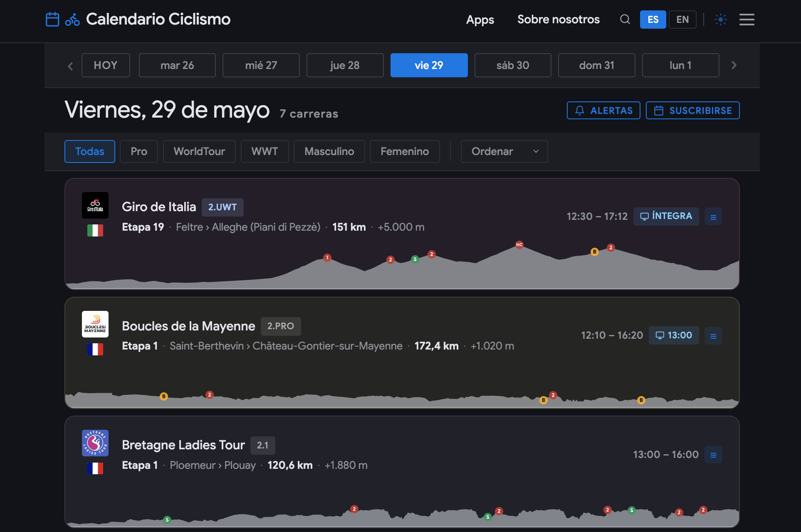Enable the Femenino filter

(405, 151)
